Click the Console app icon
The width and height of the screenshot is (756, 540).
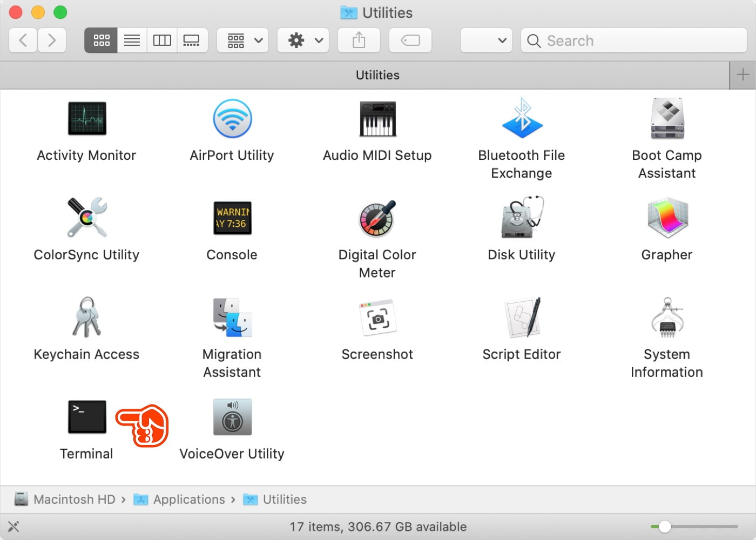pyautogui.click(x=232, y=218)
